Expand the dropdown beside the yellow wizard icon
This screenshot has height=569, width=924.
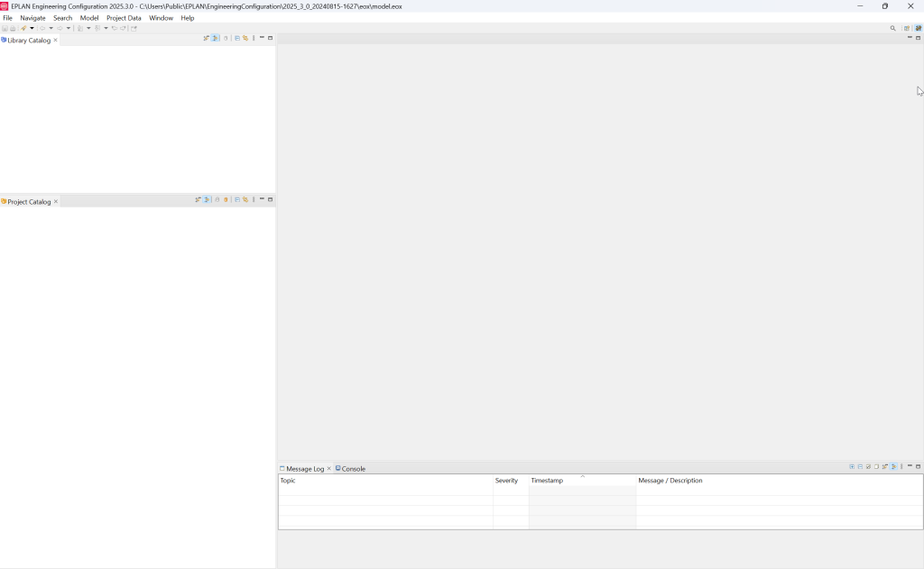[32, 28]
